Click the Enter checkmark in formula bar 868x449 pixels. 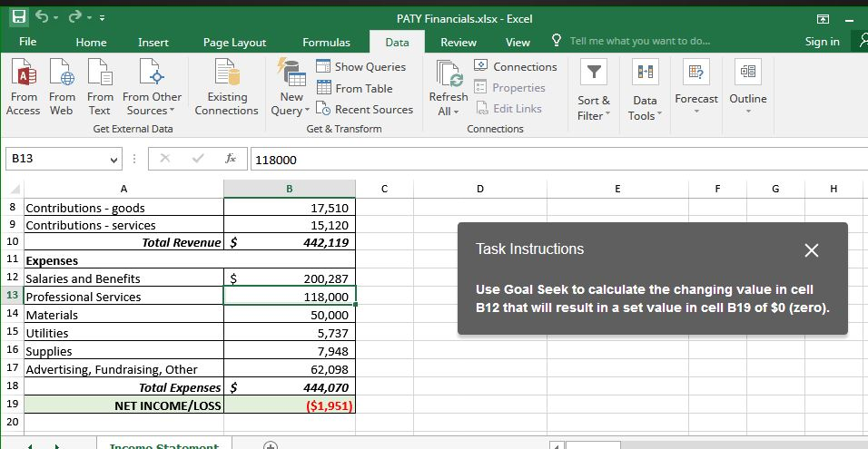198,160
